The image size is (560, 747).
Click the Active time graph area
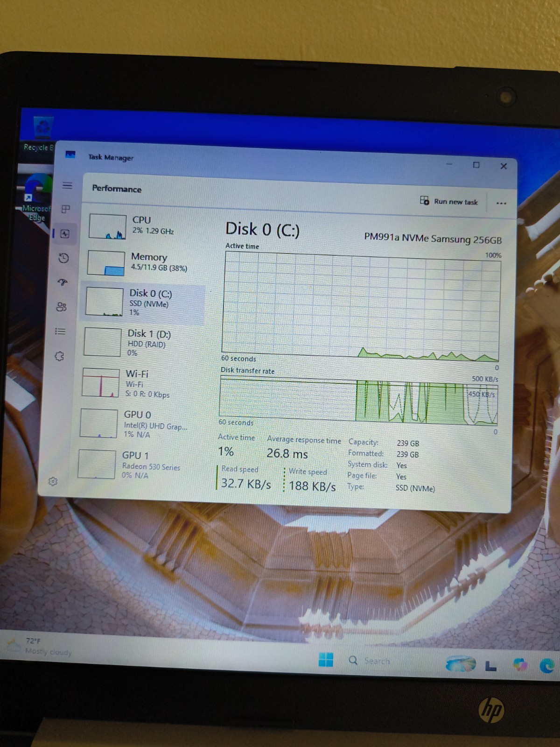[361, 306]
